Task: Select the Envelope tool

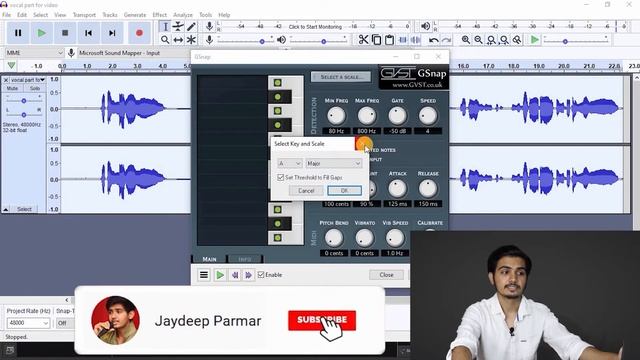Action: [178, 27]
